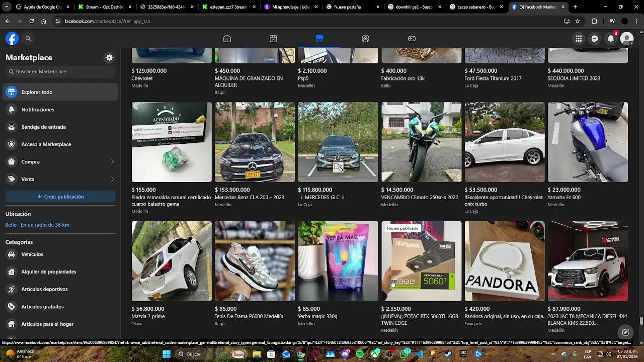Screen dimensions: 644x362
Task: Open Reels/Video tab icon in Facebook header
Action: point(273,39)
